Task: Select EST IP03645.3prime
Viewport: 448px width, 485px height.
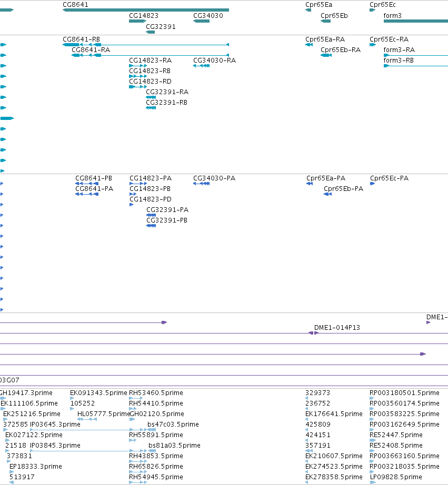Action: pos(88,430)
